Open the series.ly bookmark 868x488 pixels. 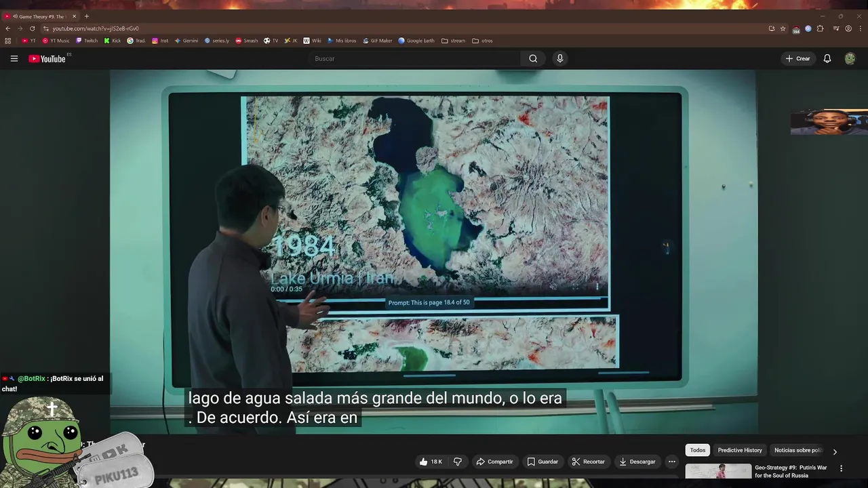[x=217, y=41]
